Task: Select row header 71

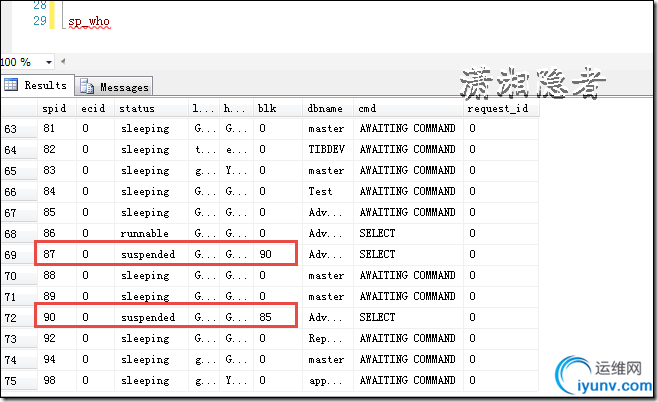Action: click(x=19, y=297)
